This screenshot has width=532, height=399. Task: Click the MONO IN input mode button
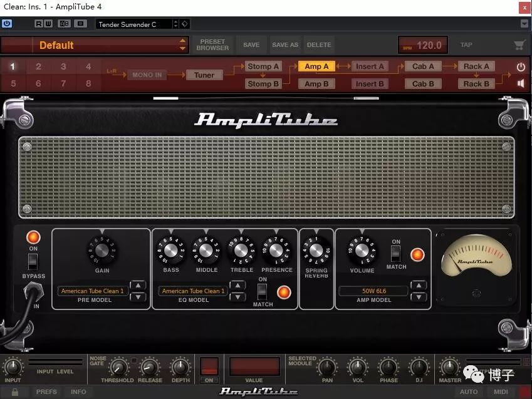tap(147, 75)
